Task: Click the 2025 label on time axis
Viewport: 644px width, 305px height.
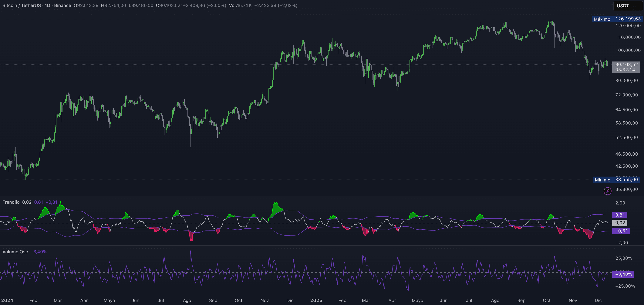Action: point(316,300)
